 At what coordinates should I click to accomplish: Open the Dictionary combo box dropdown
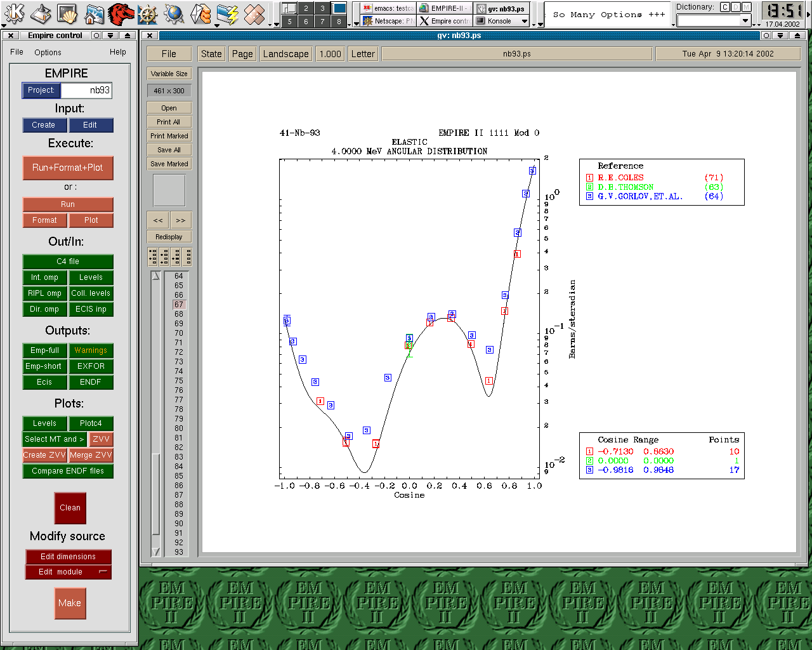click(745, 21)
